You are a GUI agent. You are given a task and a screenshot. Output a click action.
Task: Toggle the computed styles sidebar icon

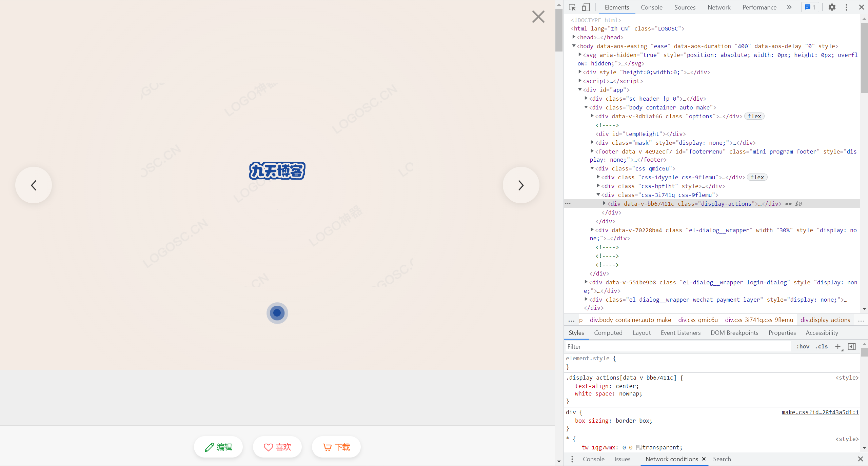pos(852,346)
